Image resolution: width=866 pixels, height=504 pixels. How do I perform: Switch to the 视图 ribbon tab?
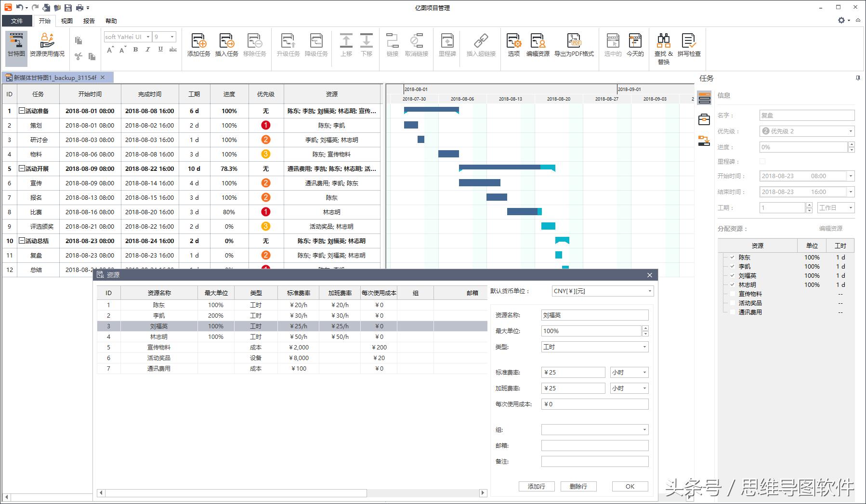coord(67,21)
